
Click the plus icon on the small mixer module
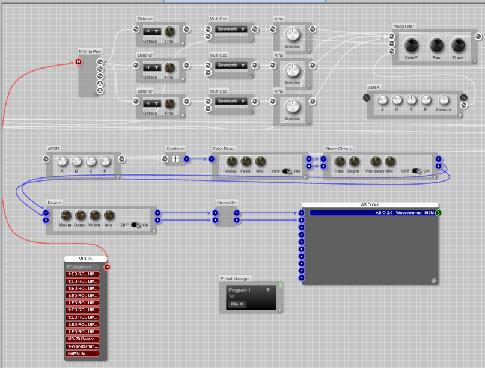click(175, 159)
